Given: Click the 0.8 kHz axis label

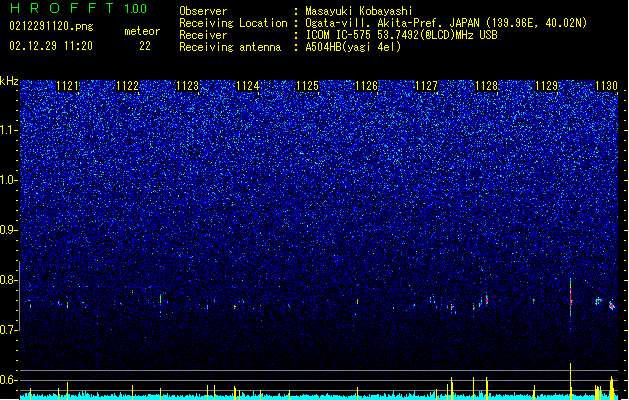Looking at the screenshot, I should (x=9, y=280).
